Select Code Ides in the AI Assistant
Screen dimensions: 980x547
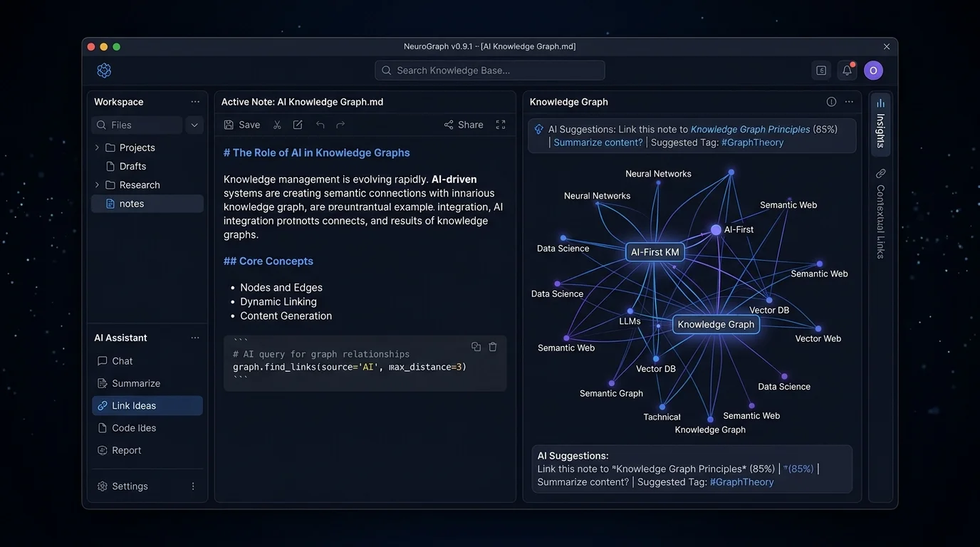pyautogui.click(x=147, y=428)
